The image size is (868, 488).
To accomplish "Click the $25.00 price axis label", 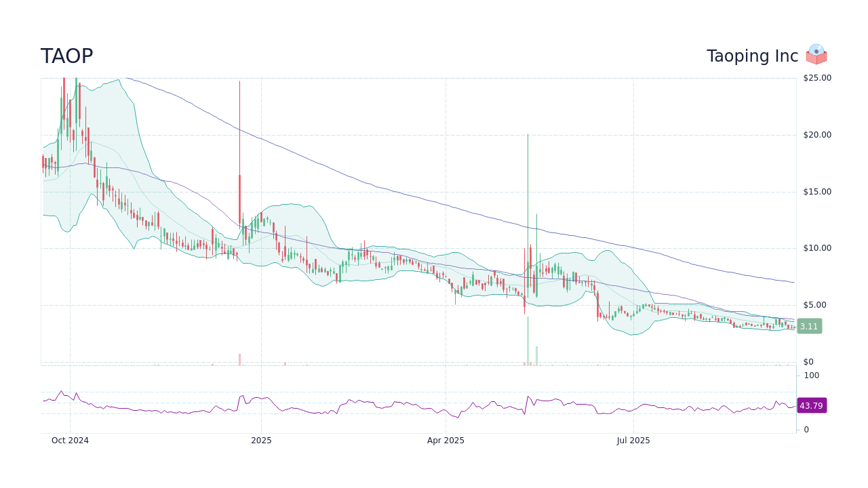I will click(x=816, y=77).
